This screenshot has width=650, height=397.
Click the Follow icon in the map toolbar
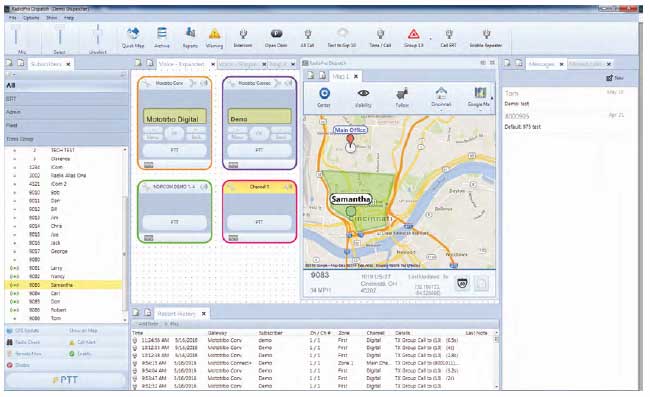point(402,94)
